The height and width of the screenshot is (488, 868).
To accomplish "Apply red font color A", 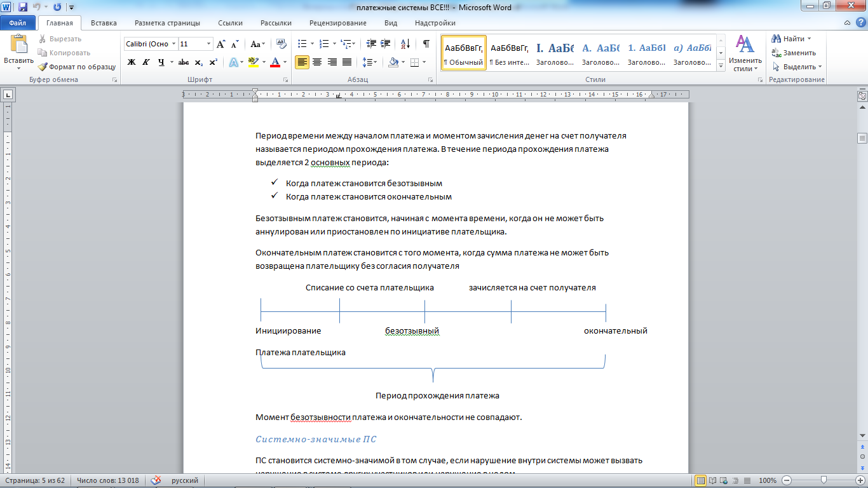I will pyautogui.click(x=275, y=62).
